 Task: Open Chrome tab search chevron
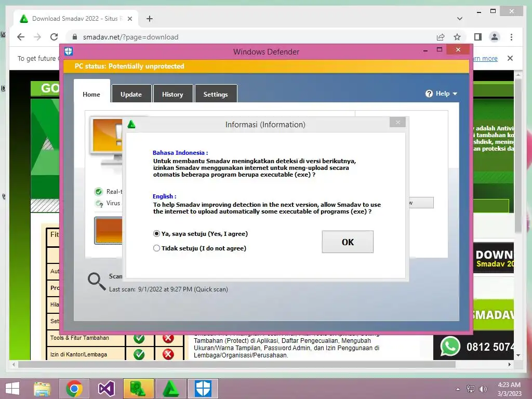(460, 19)
